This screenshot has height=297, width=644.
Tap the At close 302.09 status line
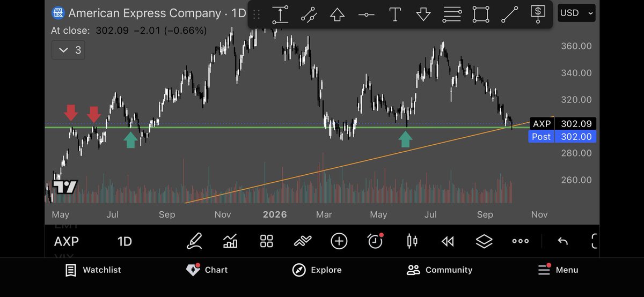click(129, 31)
